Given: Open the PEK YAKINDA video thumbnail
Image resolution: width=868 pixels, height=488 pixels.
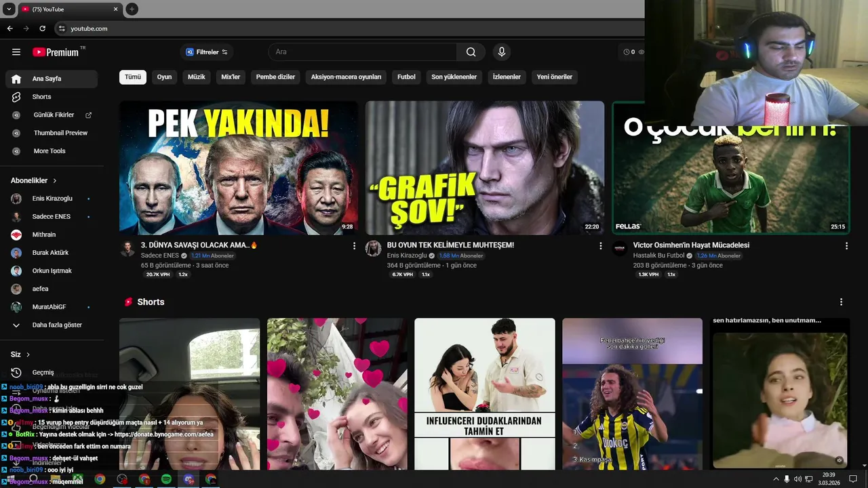Looking at the screenshot, I should (x=239, y=167).
